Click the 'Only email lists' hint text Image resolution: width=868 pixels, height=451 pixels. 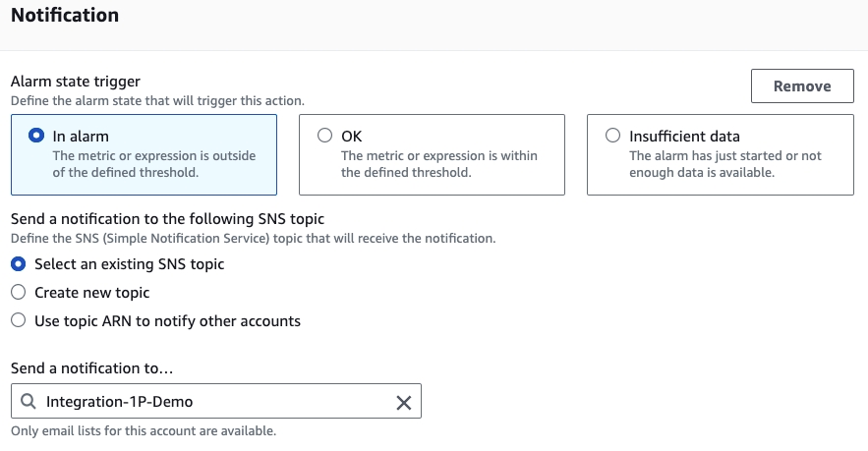145,430
